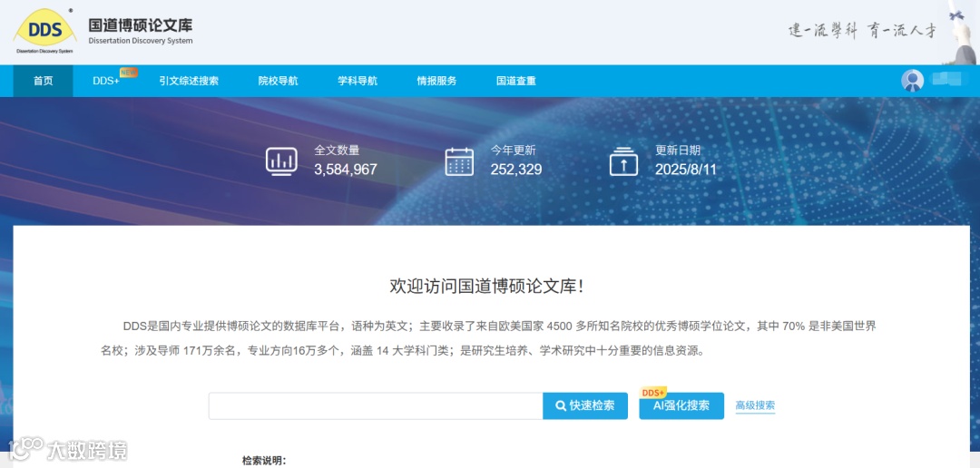This screenshot has width=980, height=468.
Task: Open the user avatar icon
Action: click(x=913, y=81)
